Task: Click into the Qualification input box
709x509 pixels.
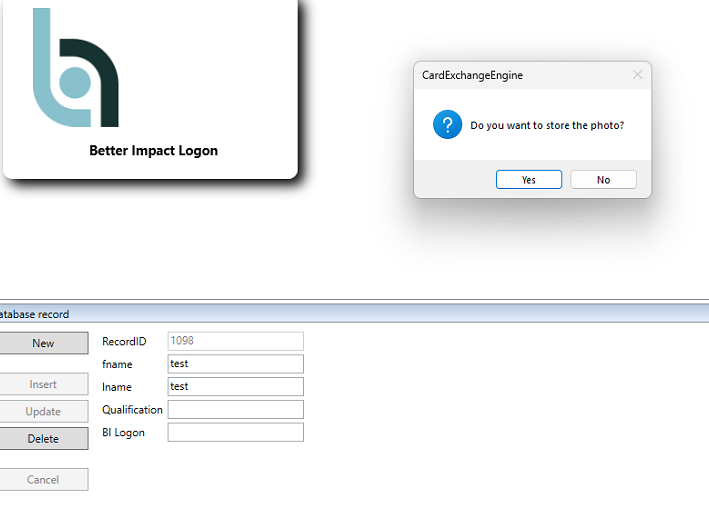Action: [235, 409]
